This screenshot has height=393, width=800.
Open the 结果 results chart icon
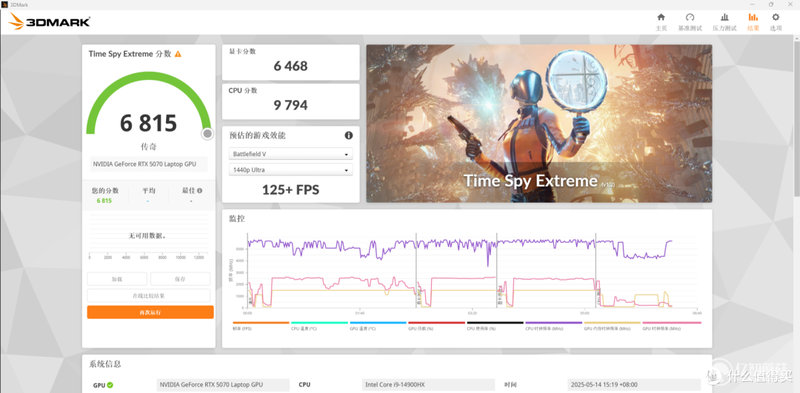(753, 22)
